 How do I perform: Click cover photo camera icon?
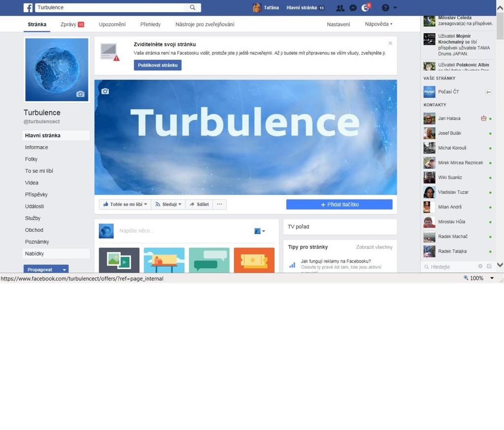pos(105,91)
